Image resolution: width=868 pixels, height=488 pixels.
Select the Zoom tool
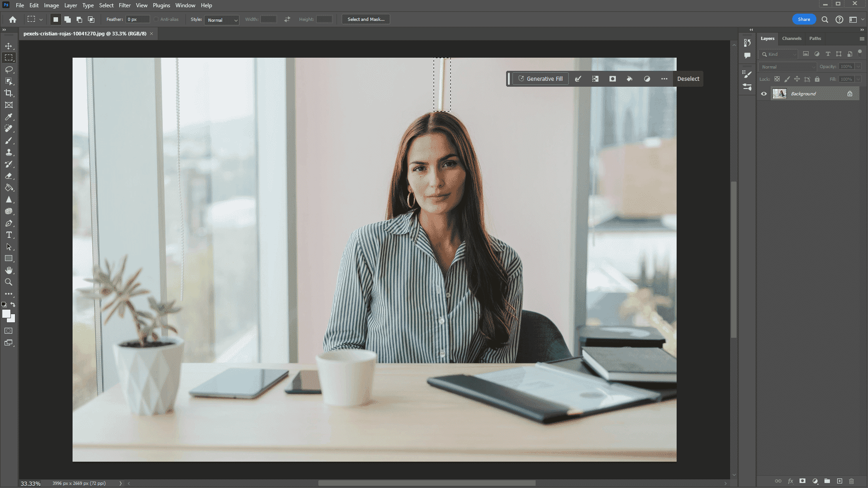point(9,282)
